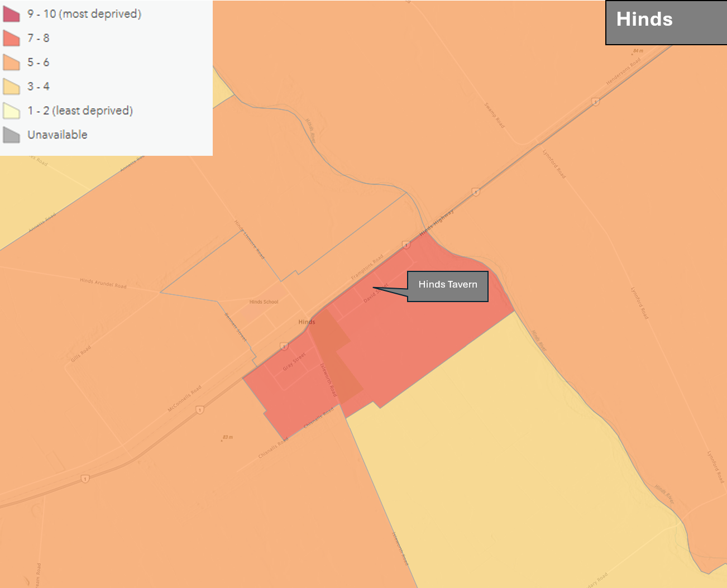Click the McConnells Road label

(x=184, y=399)
